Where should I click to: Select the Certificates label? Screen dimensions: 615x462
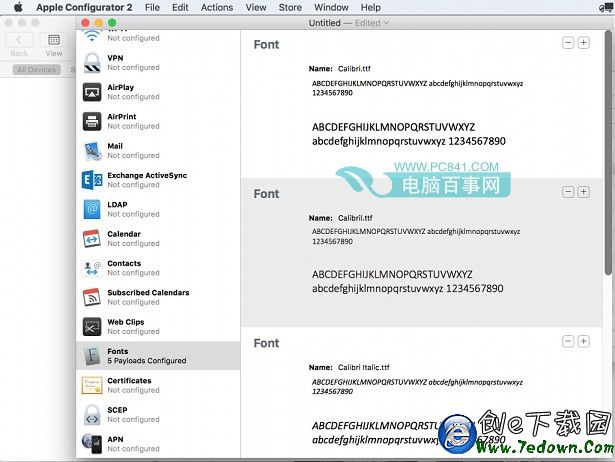(129, 380)
